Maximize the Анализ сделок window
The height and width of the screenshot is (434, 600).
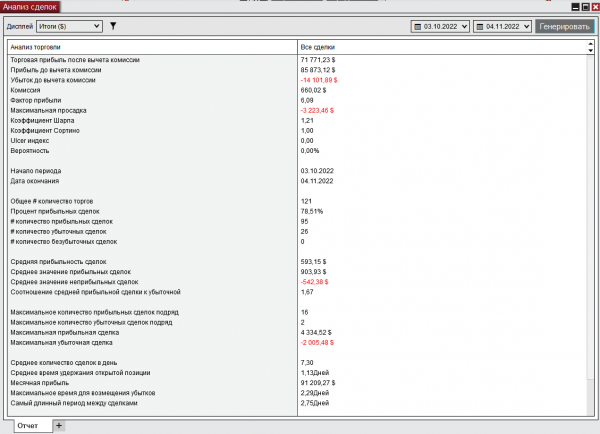(585, 7)
